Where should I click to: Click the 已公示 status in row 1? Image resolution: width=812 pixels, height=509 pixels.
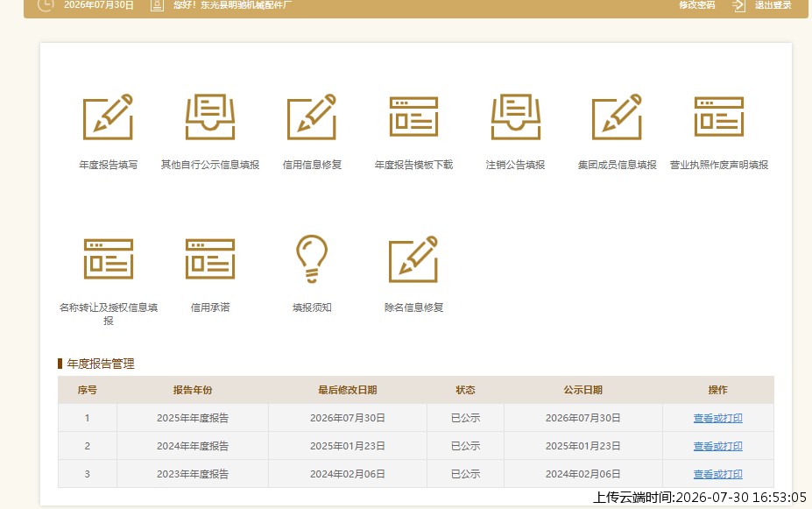coord(465,418)
